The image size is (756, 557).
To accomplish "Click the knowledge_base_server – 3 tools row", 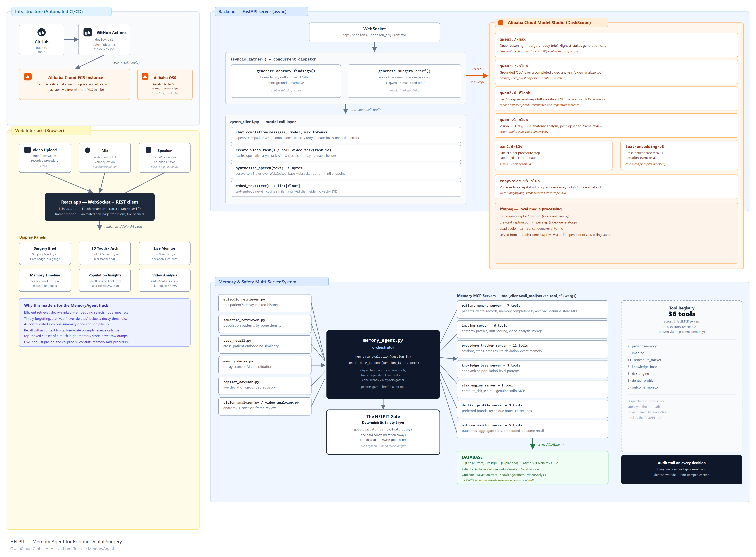I will point(532,369).
